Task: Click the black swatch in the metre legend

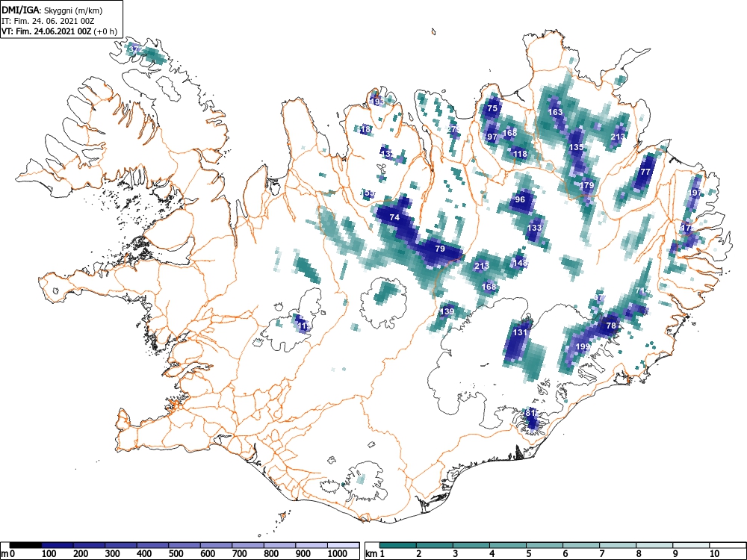Action: [x=25, y=545]
